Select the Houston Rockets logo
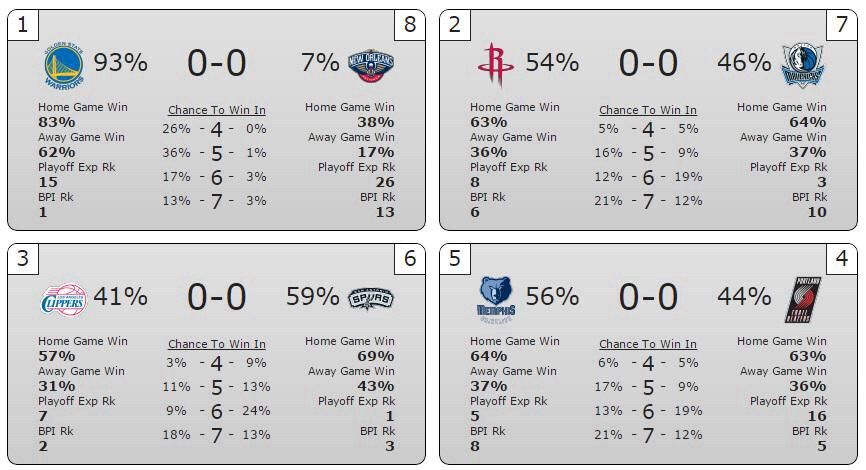This screenshot has width=866, height=470. click(495, 65)
